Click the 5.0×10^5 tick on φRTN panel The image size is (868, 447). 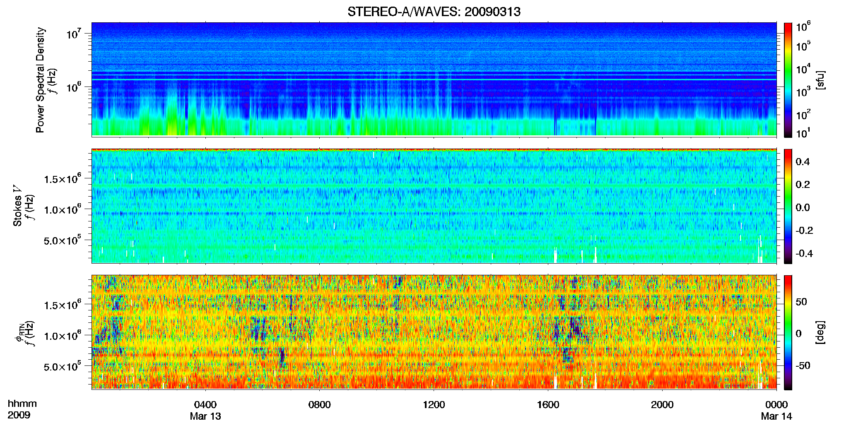pos(62,366)
